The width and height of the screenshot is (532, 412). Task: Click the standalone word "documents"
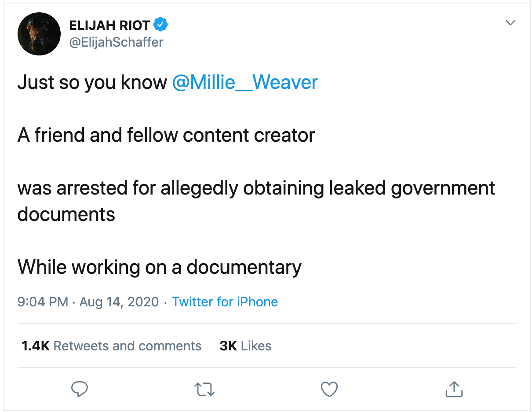[66, 214]
